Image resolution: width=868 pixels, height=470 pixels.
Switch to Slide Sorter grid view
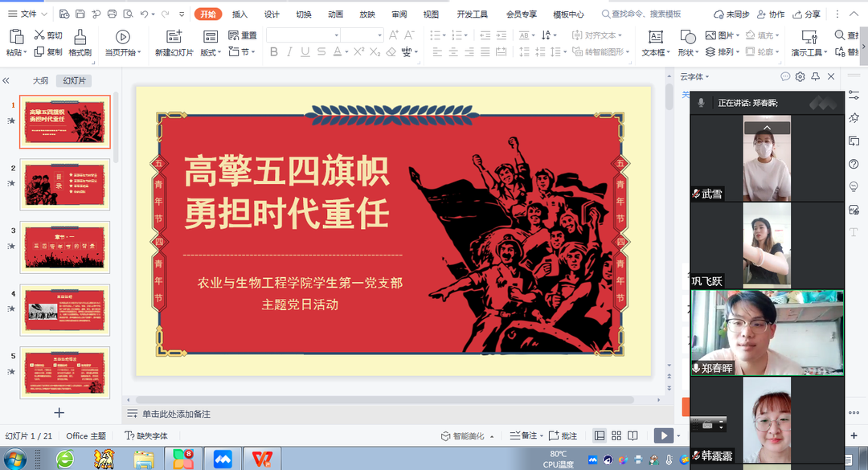[x=616, y=436]
